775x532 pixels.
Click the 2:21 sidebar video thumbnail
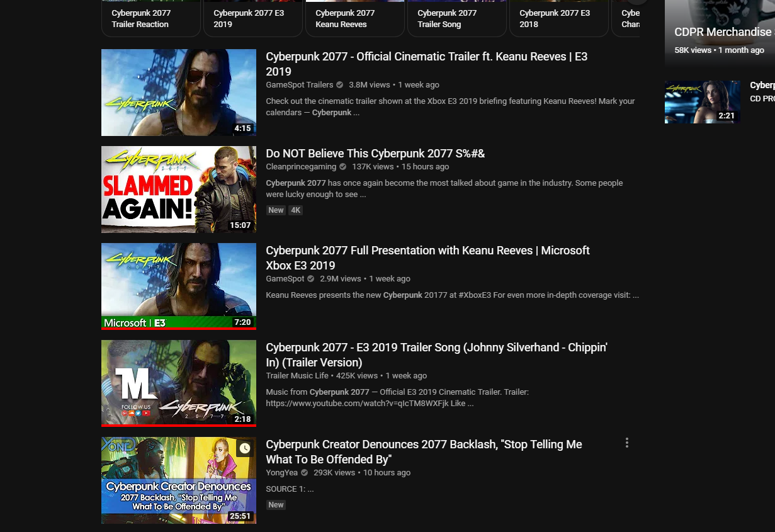pos(703,102)
